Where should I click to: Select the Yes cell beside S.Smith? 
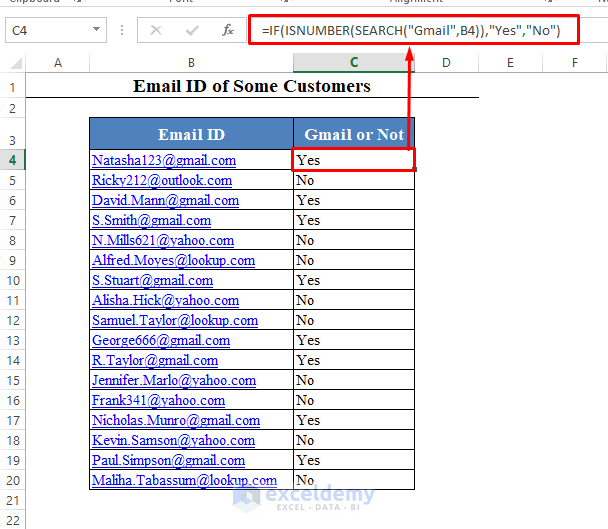coord(354,220)
